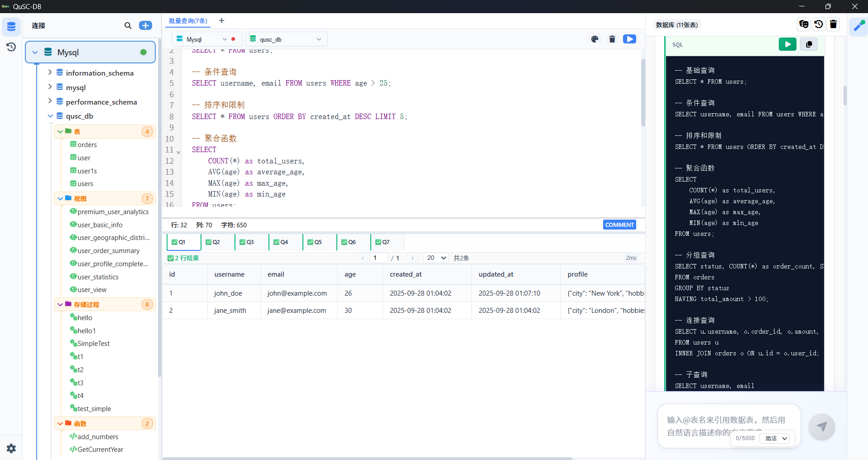The height and width of the screenshot is (460, 868).
Task: Execute SQL snippet with green play button
Action: pyautogui.click(x=787, y=44)
